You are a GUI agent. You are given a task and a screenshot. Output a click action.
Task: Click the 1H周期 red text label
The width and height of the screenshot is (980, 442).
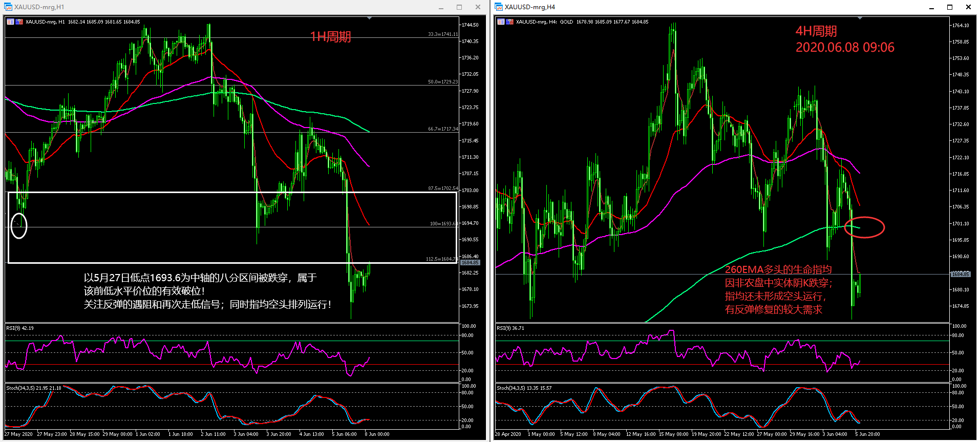331,37
